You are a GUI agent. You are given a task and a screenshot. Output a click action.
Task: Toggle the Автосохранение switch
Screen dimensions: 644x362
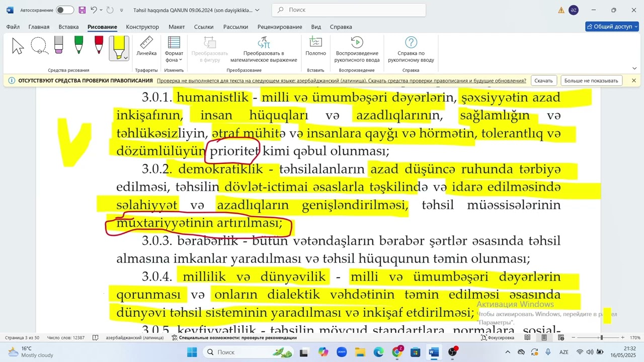point(65,10)
